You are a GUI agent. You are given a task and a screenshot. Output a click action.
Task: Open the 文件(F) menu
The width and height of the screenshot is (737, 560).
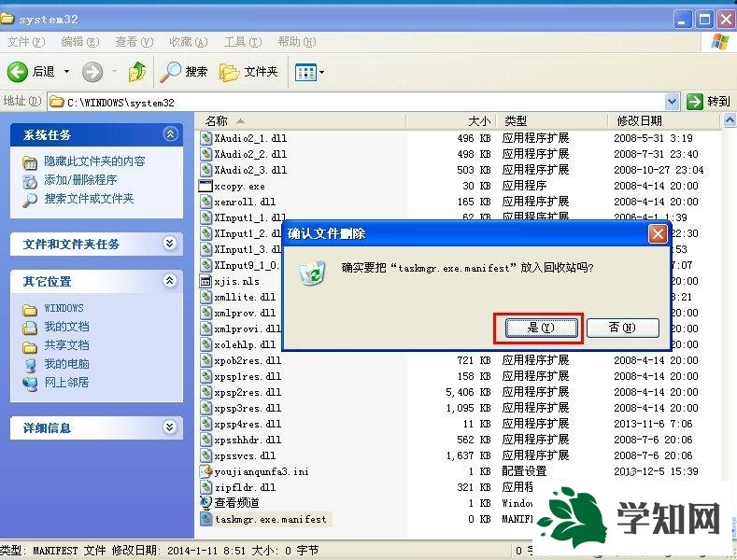(x=26, y=42)
